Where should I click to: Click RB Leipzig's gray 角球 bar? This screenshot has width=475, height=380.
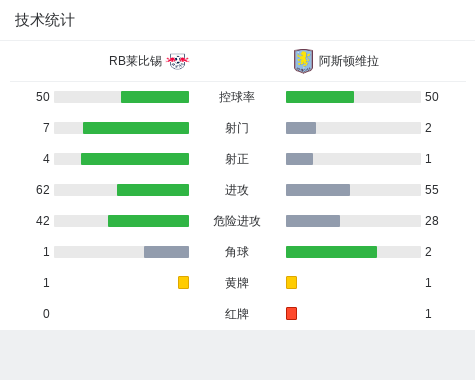(166, 252)
